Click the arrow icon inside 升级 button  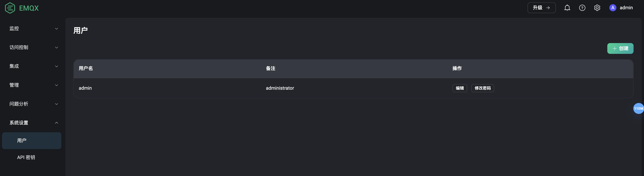coord(548,8)
